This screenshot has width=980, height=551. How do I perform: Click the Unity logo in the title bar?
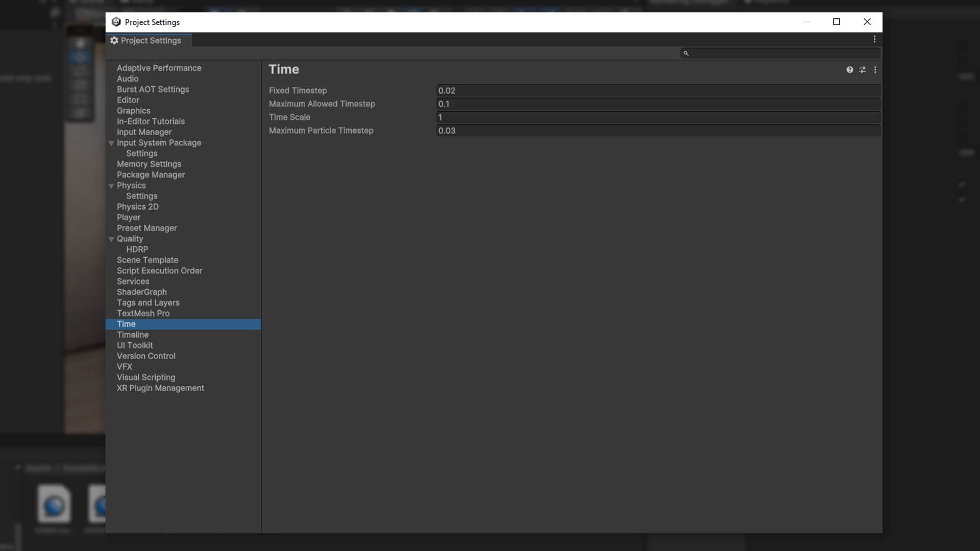[x=116, y=22]
